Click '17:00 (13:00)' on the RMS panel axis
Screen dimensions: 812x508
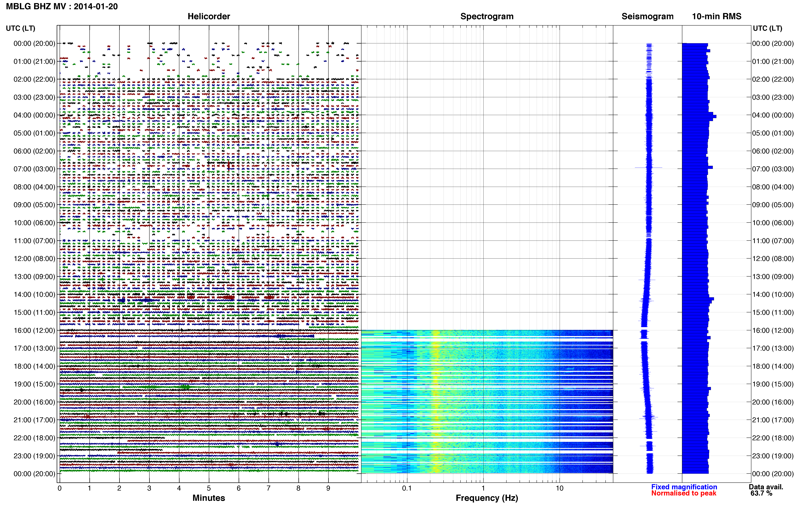[x=773, y=348]
